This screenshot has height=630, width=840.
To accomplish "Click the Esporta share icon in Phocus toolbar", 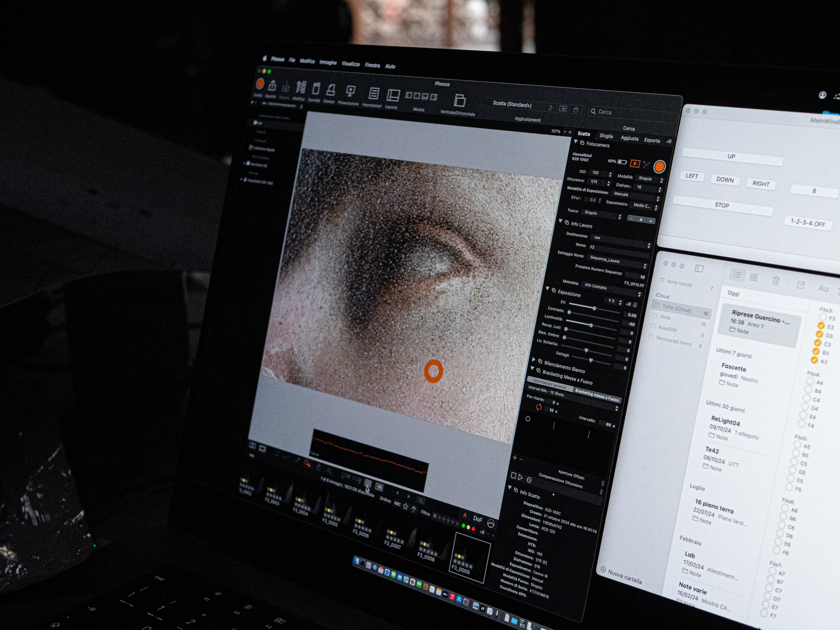I will point(272,86).
